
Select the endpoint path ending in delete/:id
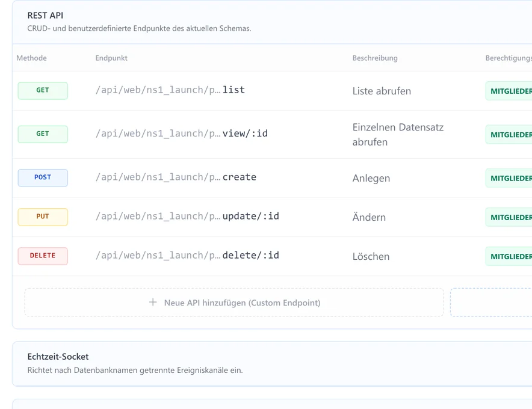point(187,256)
